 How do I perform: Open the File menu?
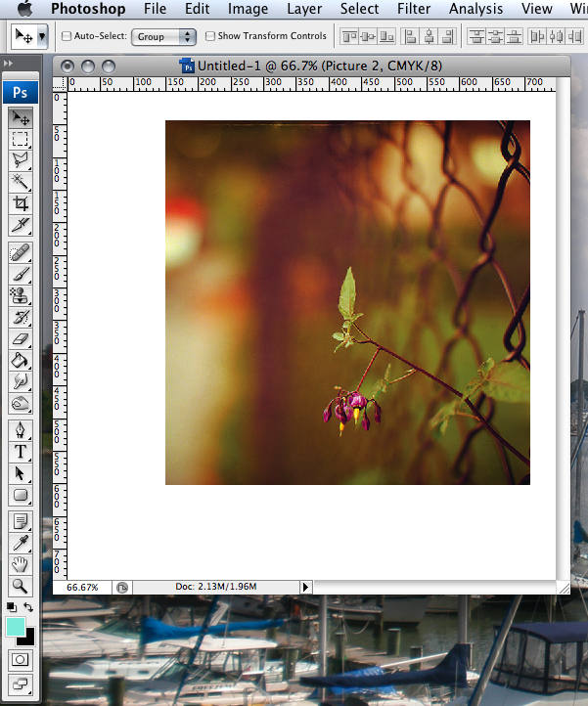(x=155, y=9)
